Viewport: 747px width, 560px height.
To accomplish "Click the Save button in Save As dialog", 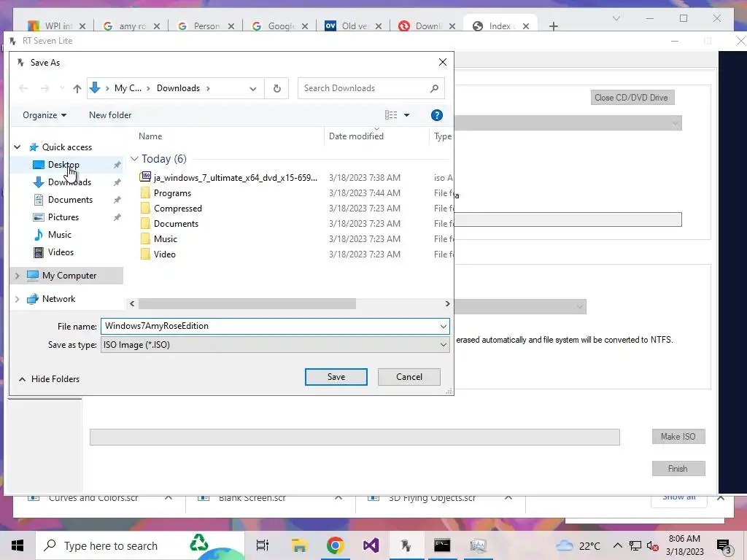I will pyautogui.click(x=336, y=377).
